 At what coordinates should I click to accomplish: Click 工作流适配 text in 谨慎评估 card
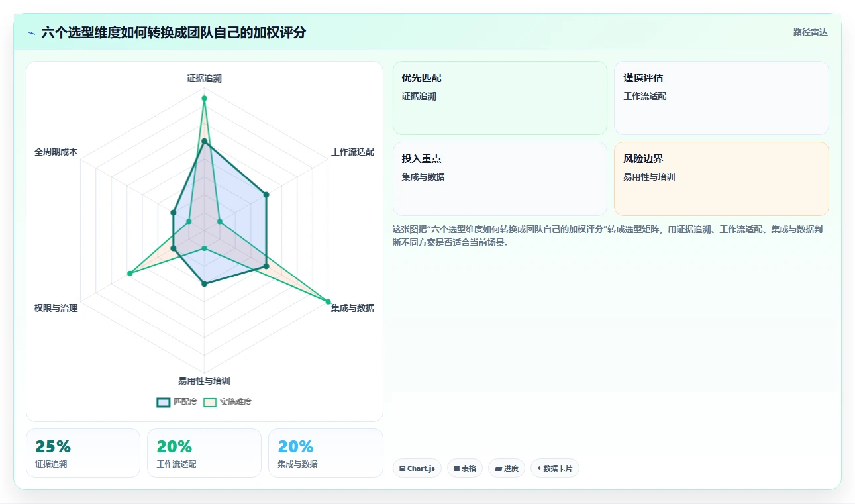tap(645, 96)
